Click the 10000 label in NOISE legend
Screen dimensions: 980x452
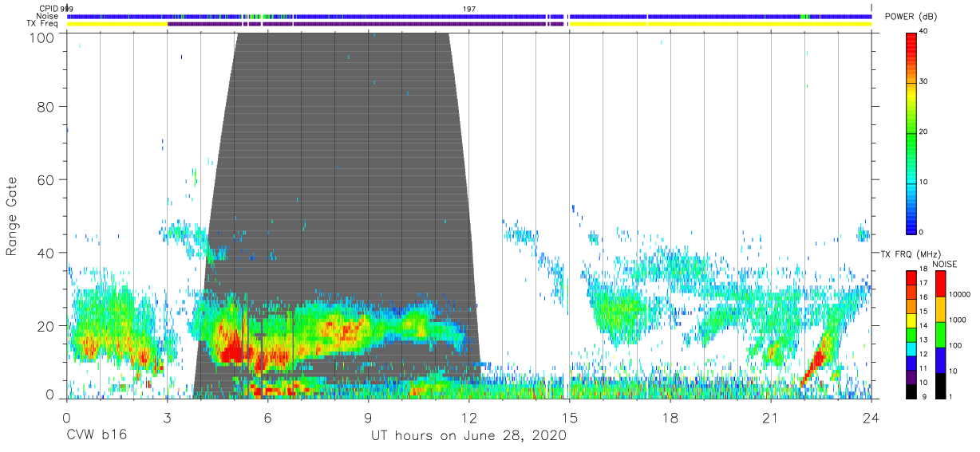tap(958, 295)
